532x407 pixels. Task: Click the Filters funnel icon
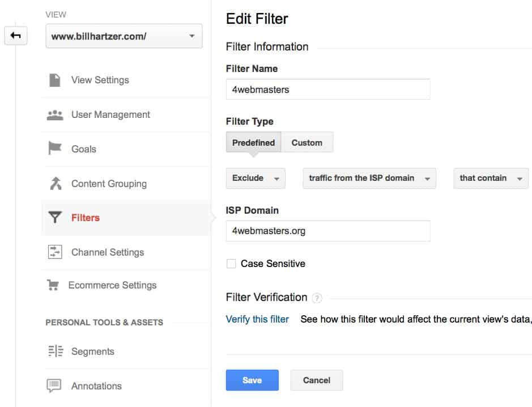tap(55, 217)
